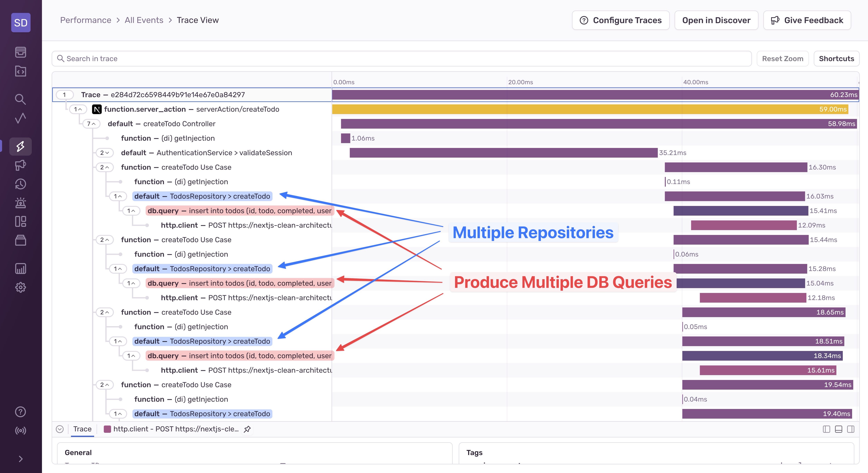Select the 35.21ms validateSession bar
The image size is (868, 473).
click(x=503, y=153)
